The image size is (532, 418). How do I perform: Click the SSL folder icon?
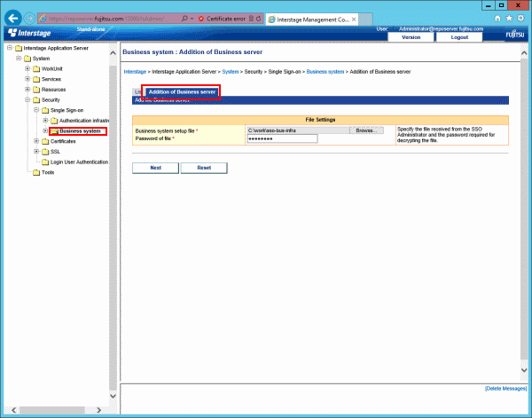point(45,152)
